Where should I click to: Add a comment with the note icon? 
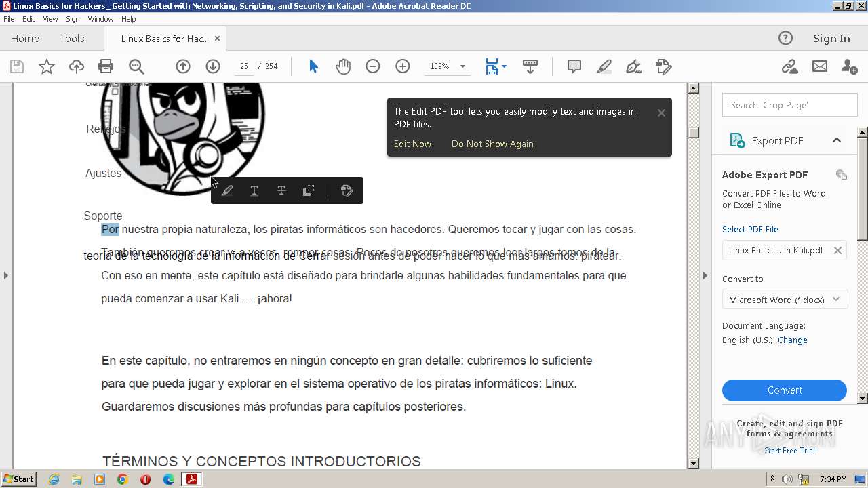click(x=574, y=66)
